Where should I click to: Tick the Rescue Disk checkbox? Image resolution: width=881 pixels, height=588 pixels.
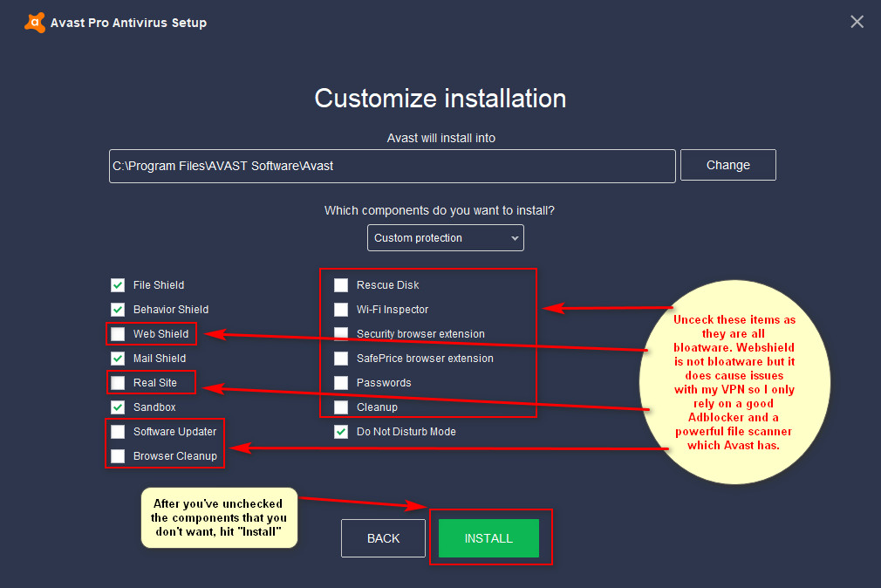pos(341,285)
